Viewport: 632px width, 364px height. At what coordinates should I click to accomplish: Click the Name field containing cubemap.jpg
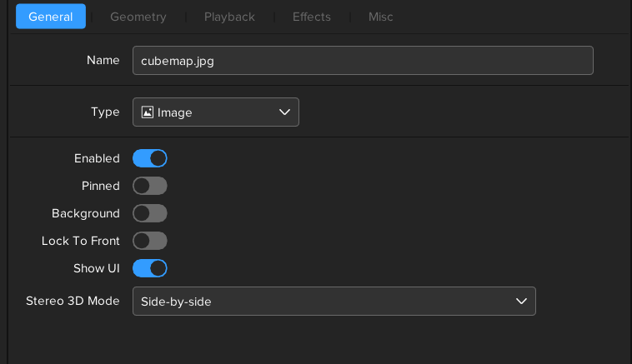363,61
